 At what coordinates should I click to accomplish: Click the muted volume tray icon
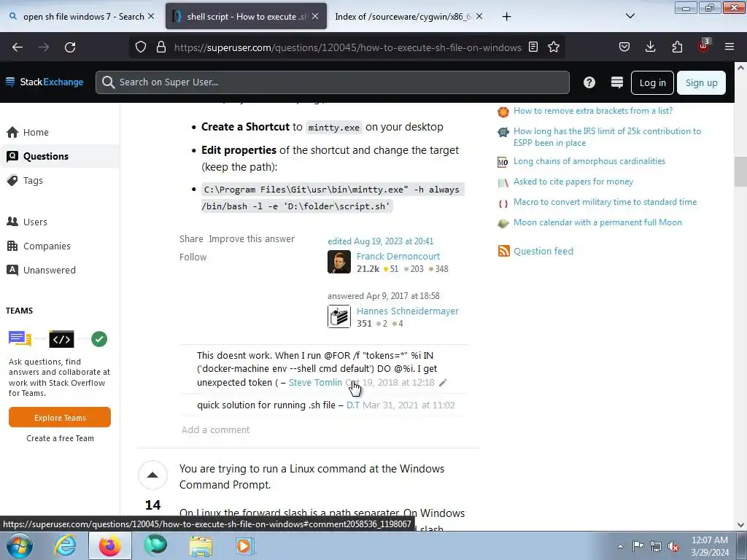pyautogui.click(x=673, y=547)
